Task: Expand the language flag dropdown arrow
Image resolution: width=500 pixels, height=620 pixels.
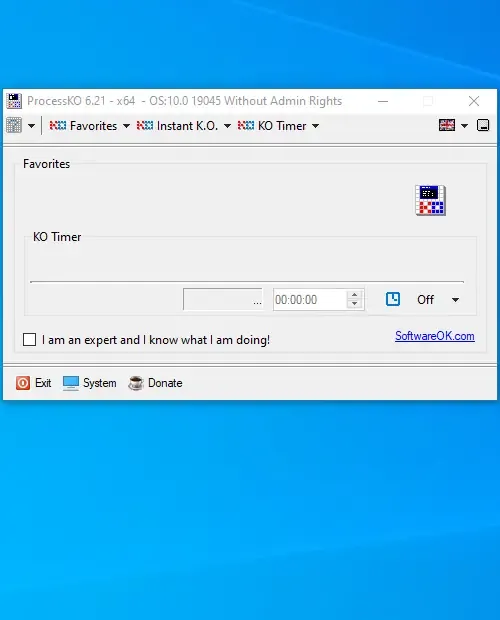Action: coord(464,126)
